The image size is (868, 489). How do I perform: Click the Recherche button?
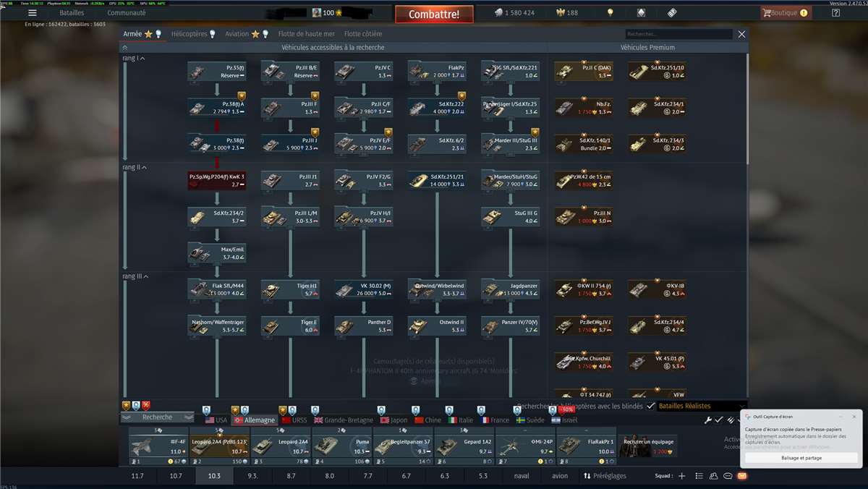[x=157, y=417]
